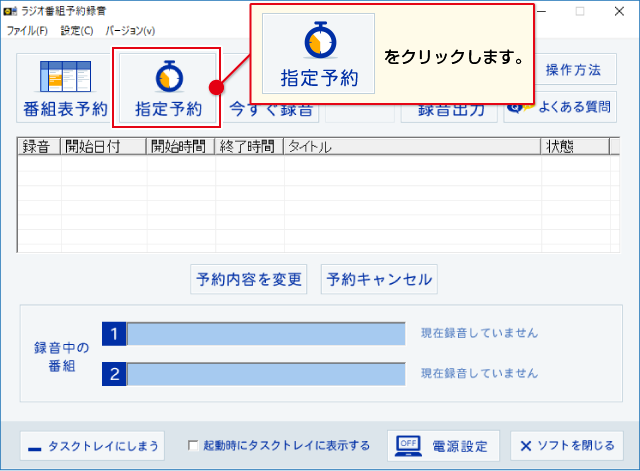Minimize app with タスクトレイにしまう

[x=91, y=445]
